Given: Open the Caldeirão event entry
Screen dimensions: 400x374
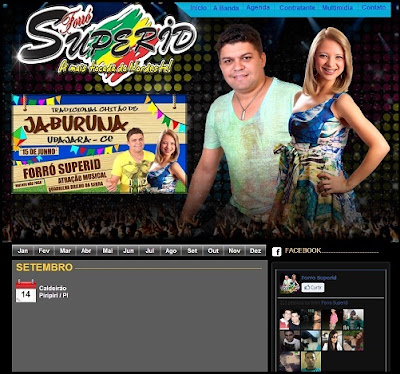Looking at the screenshot, I should tap(53, 288).
